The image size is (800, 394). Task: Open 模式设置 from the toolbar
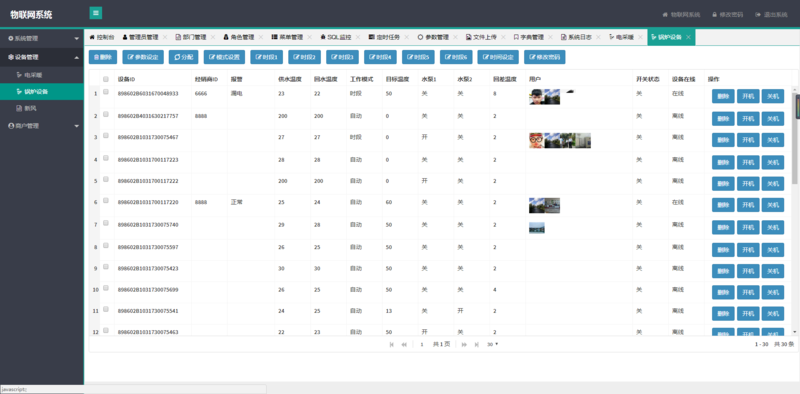(x=224, y=57)
